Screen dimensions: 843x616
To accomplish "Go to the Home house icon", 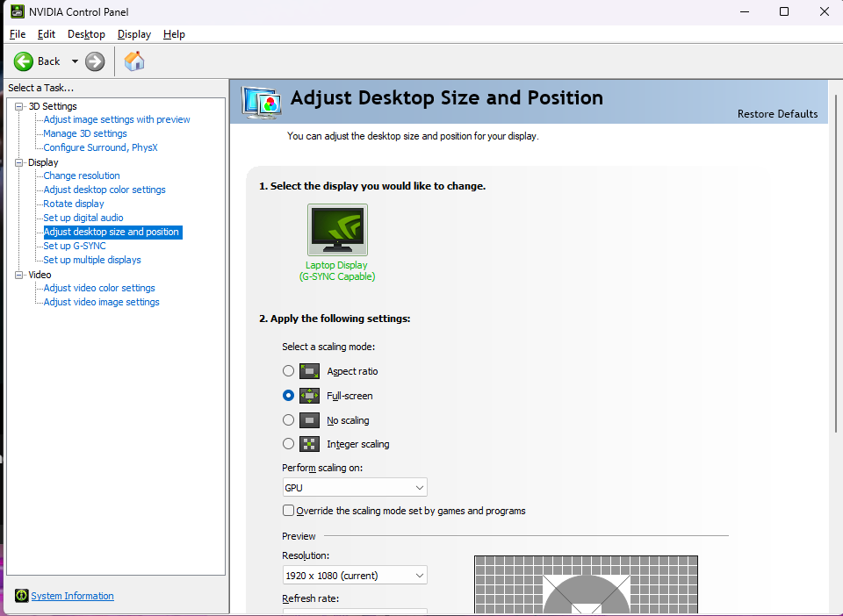I will point(134,61).
